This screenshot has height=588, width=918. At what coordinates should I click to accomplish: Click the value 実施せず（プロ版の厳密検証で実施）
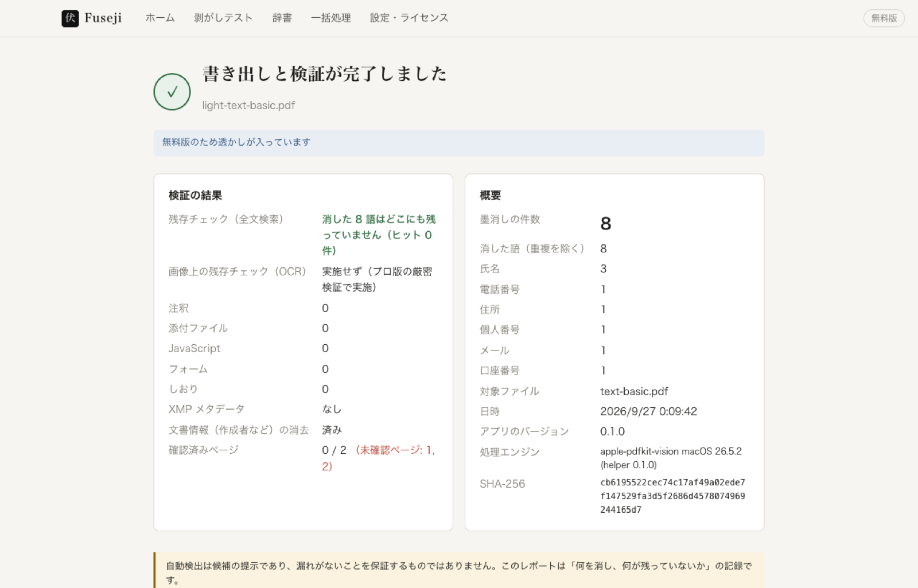pyautogui.click(x=377, y=279)
